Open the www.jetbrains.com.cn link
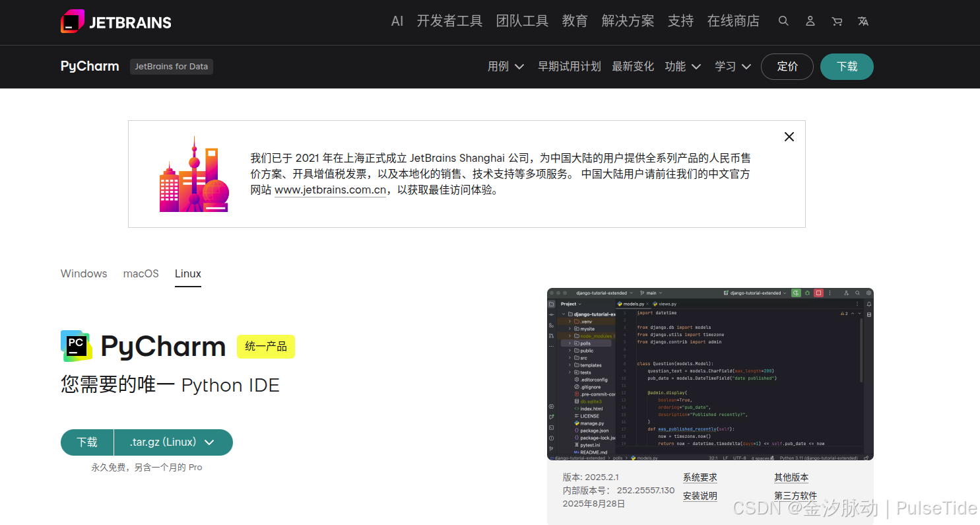The width and height of the screenshot is (980, 525). coord(330,190)
